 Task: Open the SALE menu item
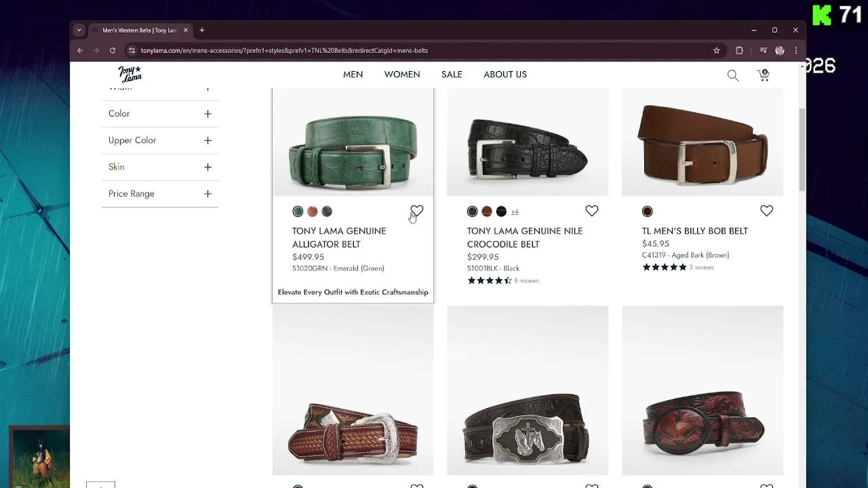452,75
